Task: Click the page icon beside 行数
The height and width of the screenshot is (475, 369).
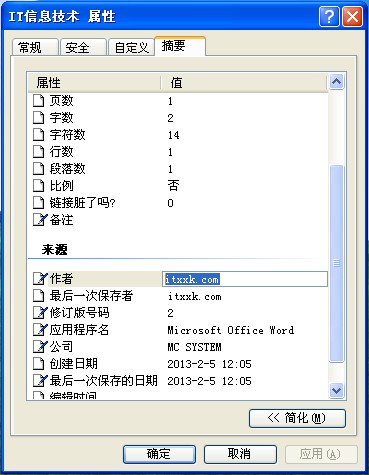Action: click(x=39, y=152)
